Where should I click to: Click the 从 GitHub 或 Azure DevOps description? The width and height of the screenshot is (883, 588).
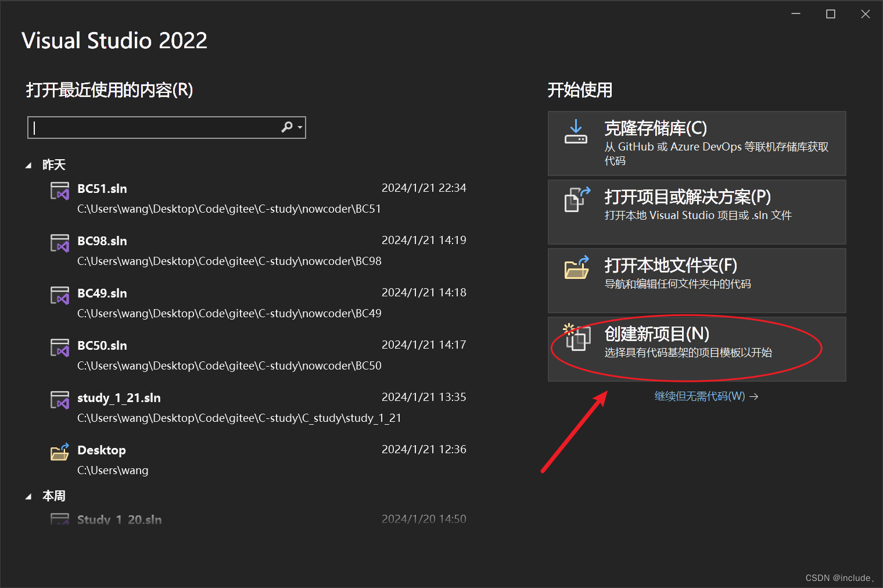coord(716,153)
